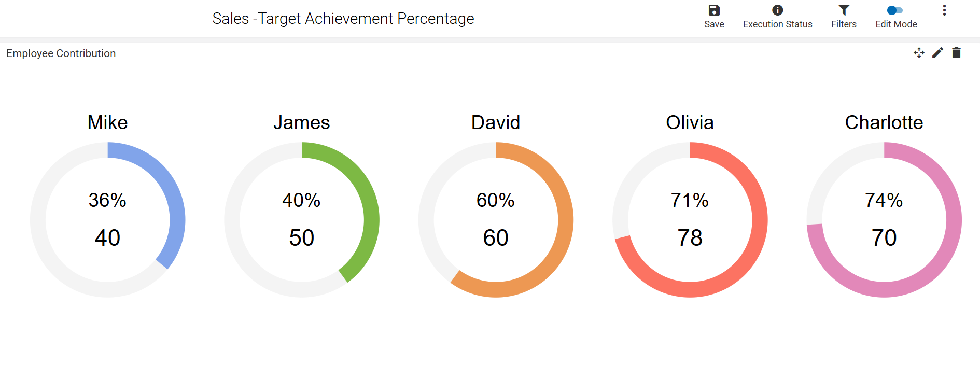Toggle the Edit Mode switch
The image size is (980, 378).
click(x=895, y=10)
